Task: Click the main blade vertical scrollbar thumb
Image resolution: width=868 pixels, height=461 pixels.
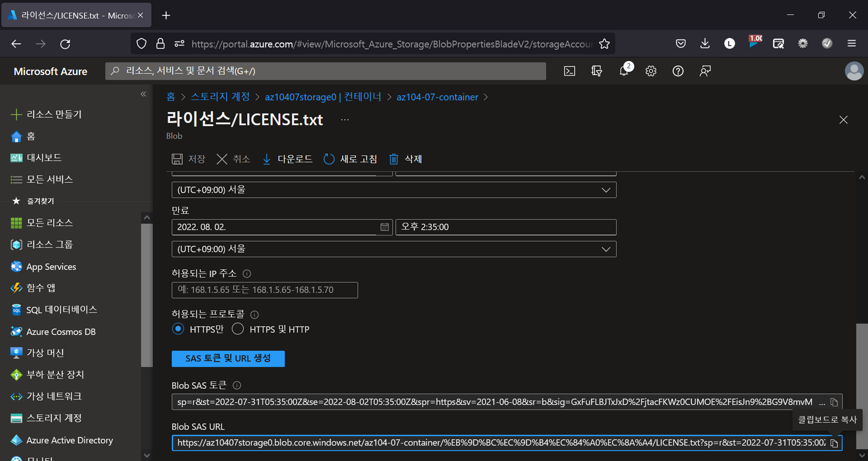Action: tap(862, 386)
